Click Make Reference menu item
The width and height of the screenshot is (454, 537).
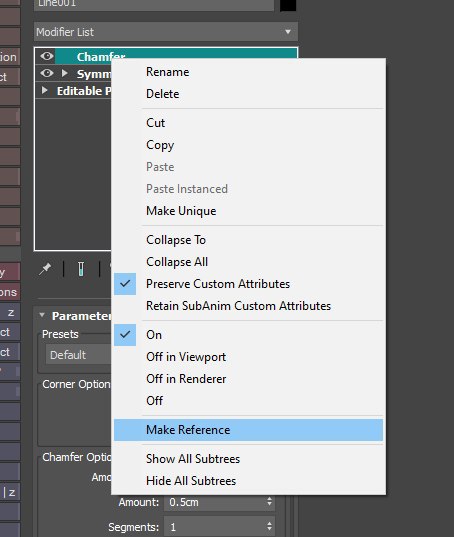248,430
